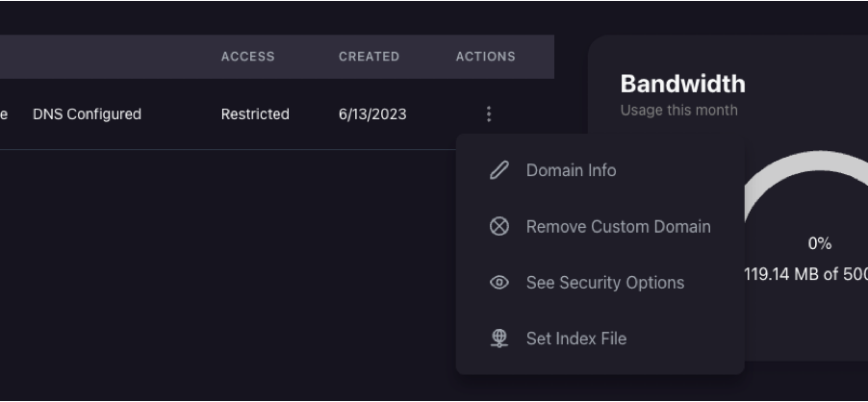
Task: Click the Restricted access value
Action: click(255, 114)
